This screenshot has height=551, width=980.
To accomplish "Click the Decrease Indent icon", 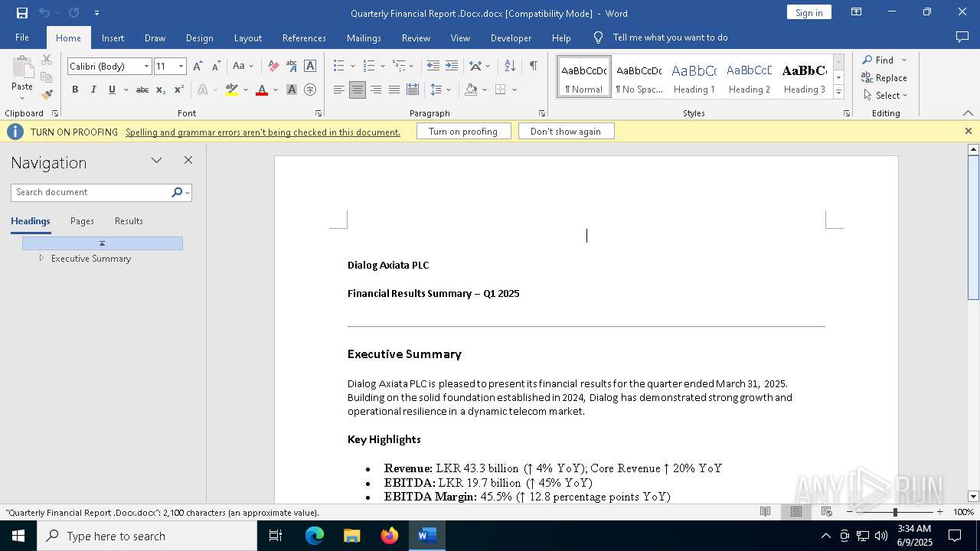I will [433, 67].
